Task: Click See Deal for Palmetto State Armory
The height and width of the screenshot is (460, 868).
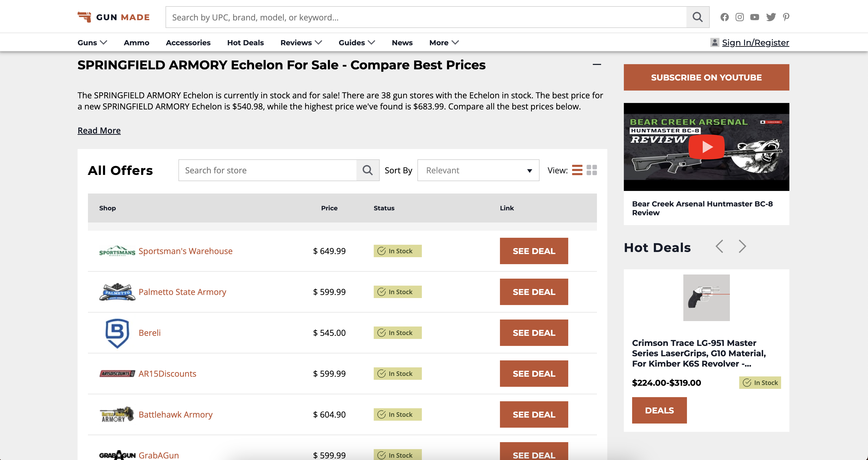Action: [534, 292]
